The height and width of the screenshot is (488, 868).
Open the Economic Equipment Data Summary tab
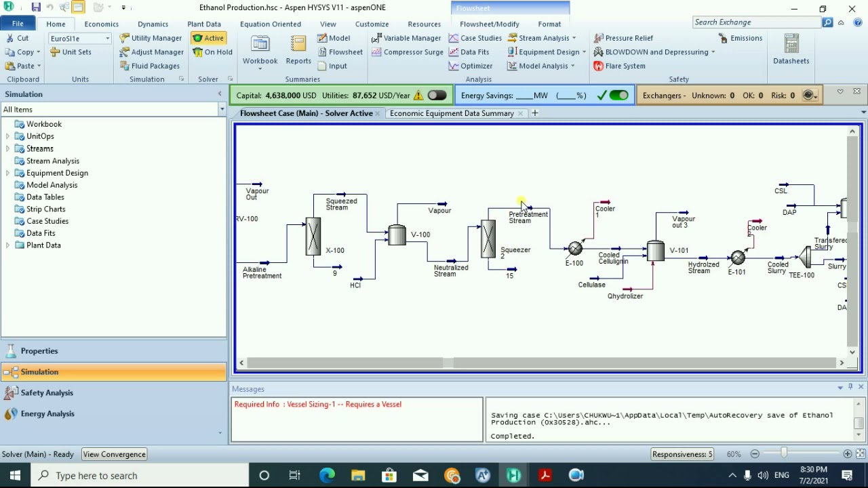(x=452, y=113)
